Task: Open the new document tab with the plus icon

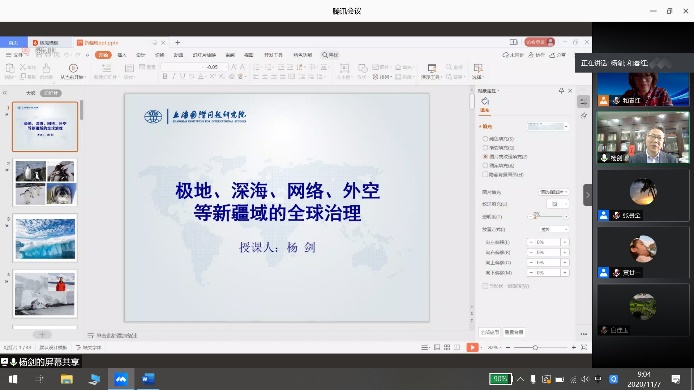Action: tap(177, 42)
